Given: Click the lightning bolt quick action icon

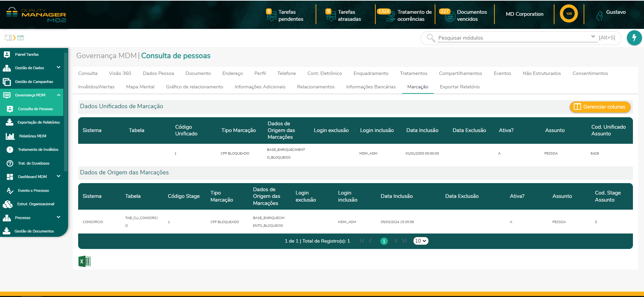Looking at the screenshot, I should [634, 38].
